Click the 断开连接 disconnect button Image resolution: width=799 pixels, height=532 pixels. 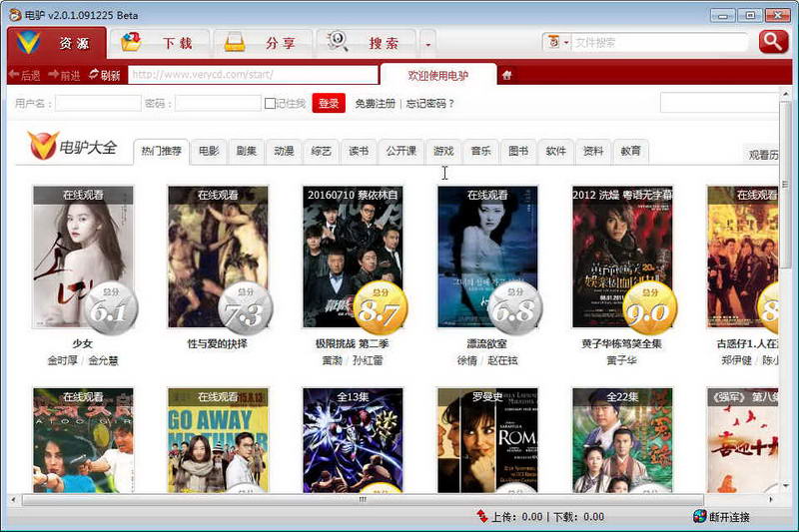tap(722, 517)
